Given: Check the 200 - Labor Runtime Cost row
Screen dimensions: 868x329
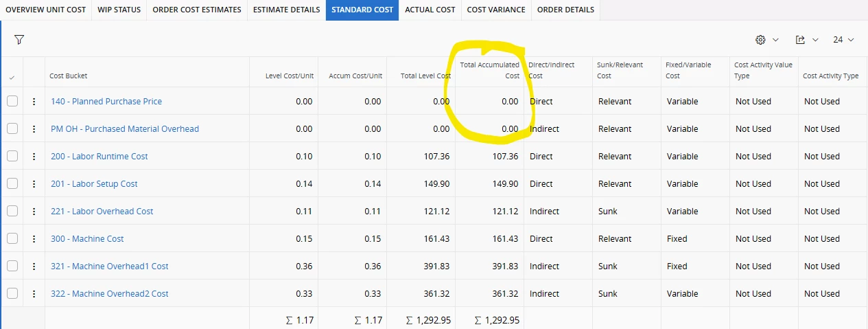Looking at the screenshot, I should point(12,156).
